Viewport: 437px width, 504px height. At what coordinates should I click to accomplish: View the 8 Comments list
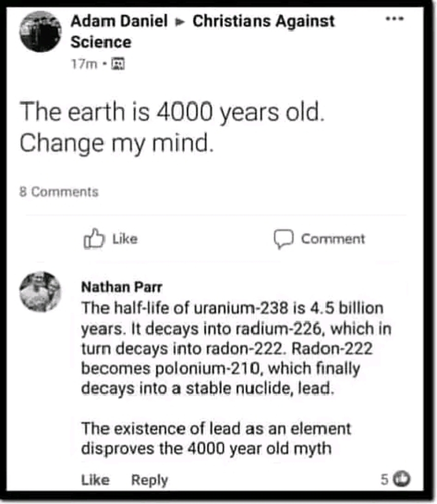59,192
